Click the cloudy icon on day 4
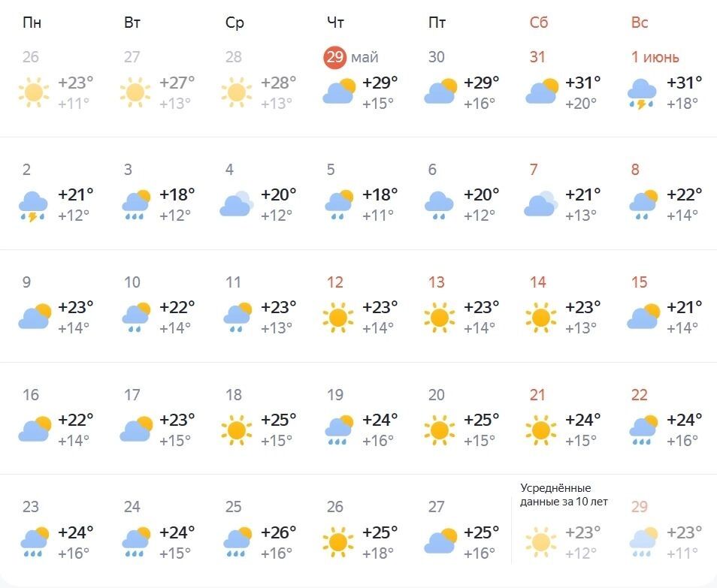The image size is (717, 588). tap(237, 204)
